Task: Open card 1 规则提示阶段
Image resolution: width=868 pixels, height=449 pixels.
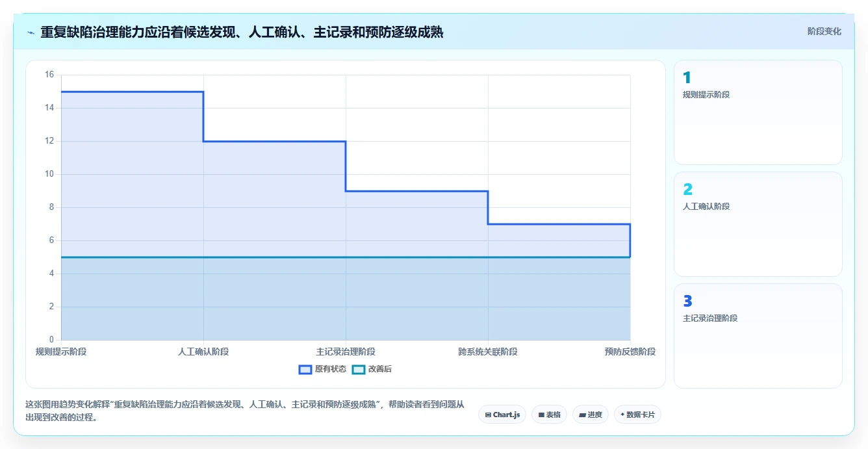Action: [758, 112]
